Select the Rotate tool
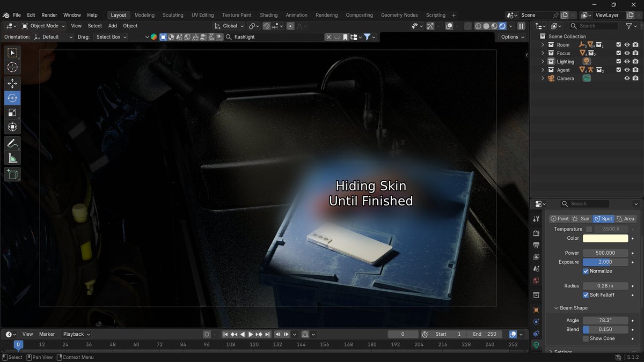Viewport: 644px width, 362px height. click(x=12, y=98)
